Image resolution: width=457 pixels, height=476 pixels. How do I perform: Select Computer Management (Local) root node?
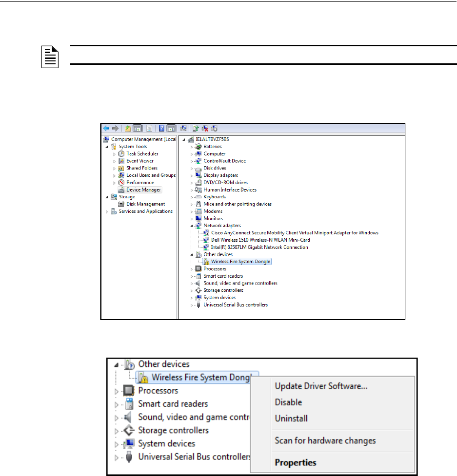pos(144,139)
